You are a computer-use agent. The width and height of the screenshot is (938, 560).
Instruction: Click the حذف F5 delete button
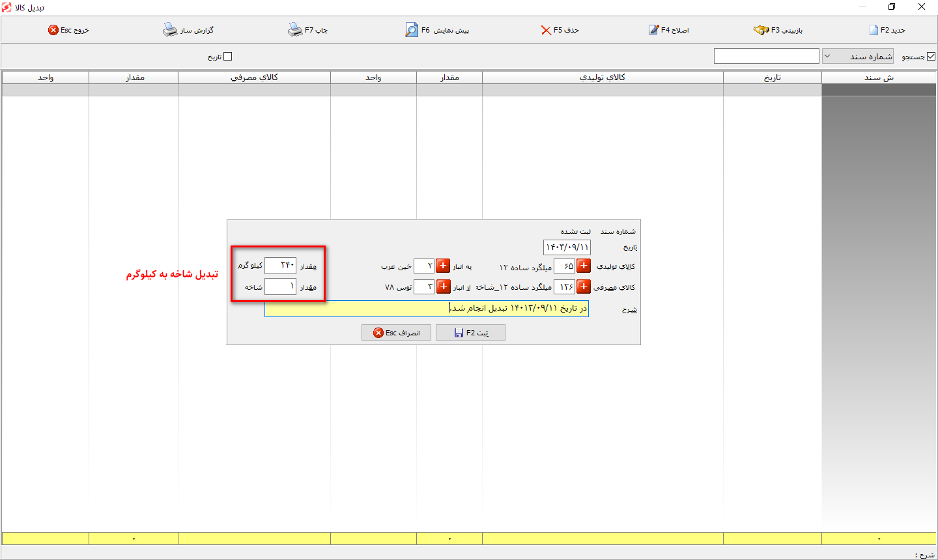(560, 30)
